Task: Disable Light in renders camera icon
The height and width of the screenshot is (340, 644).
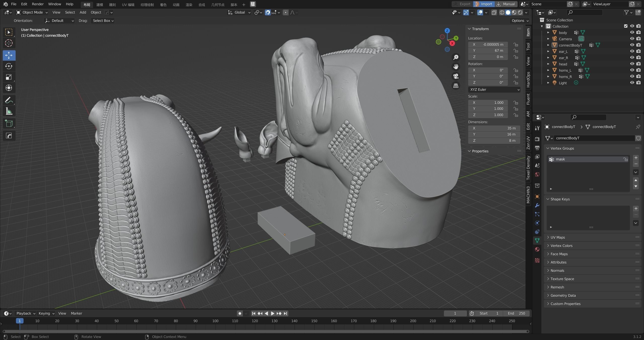Action: click(638, 83)
